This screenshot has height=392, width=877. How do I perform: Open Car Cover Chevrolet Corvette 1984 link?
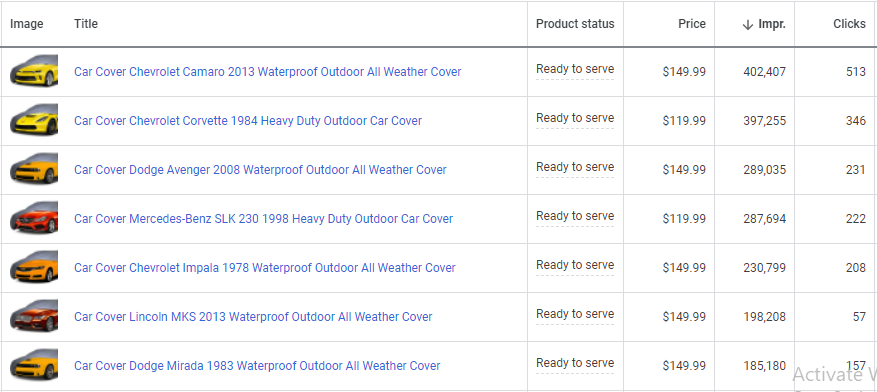[248, 121]
